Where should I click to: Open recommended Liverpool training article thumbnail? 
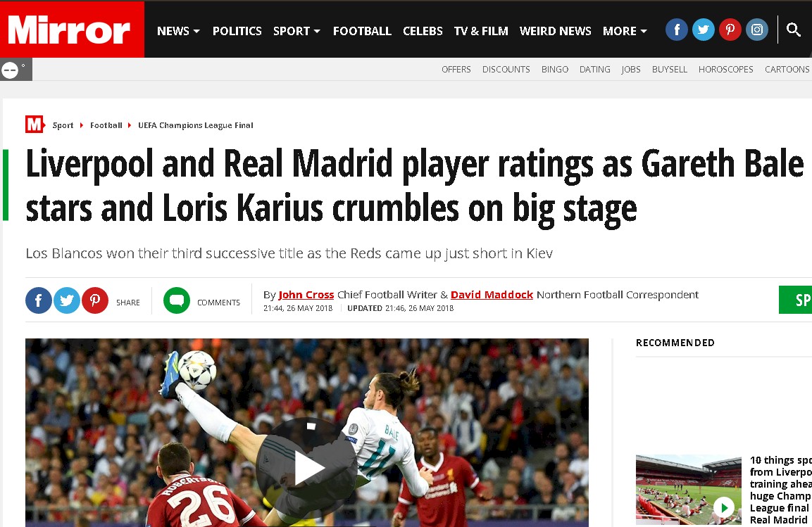click(689, 490)
